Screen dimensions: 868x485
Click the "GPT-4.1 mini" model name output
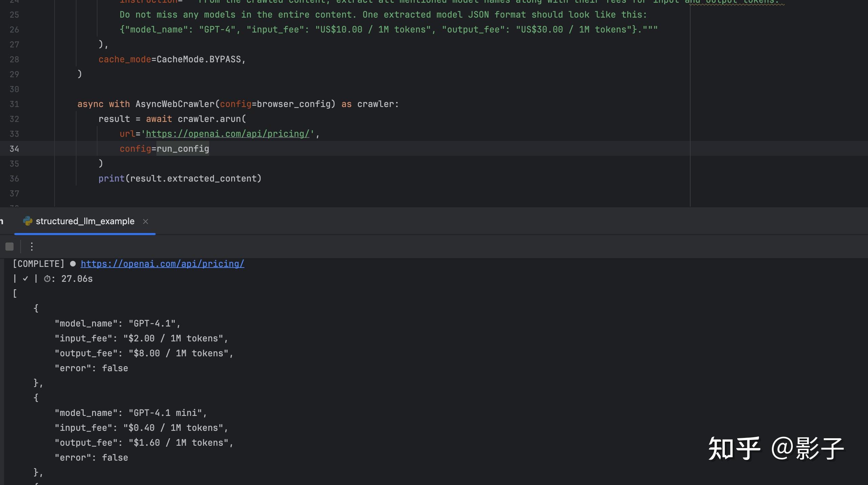click(165, 413)
